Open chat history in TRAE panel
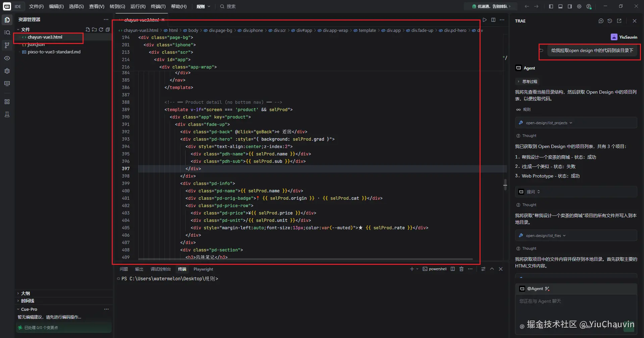Viewport: 644px width, 338px height. [x=610, y=21]
